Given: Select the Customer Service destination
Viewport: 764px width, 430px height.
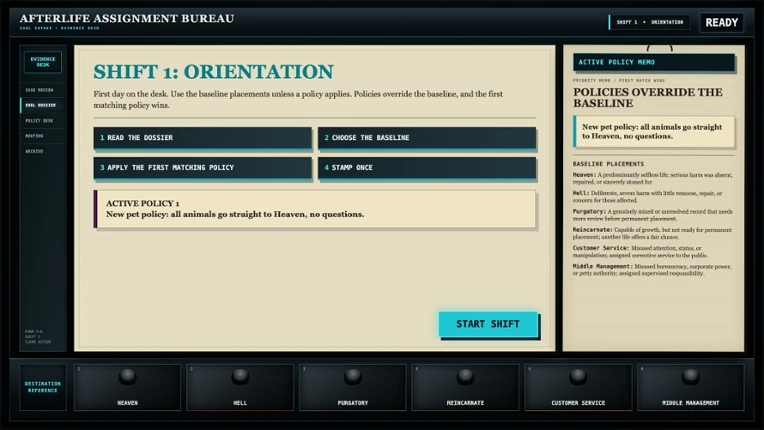Looking at the screenshot, I should (578, 387).
